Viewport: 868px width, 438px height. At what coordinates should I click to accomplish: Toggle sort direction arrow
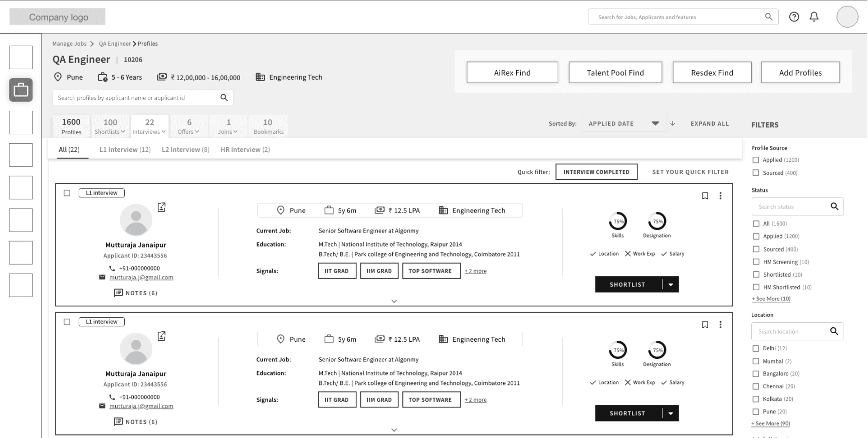point(673,123)
